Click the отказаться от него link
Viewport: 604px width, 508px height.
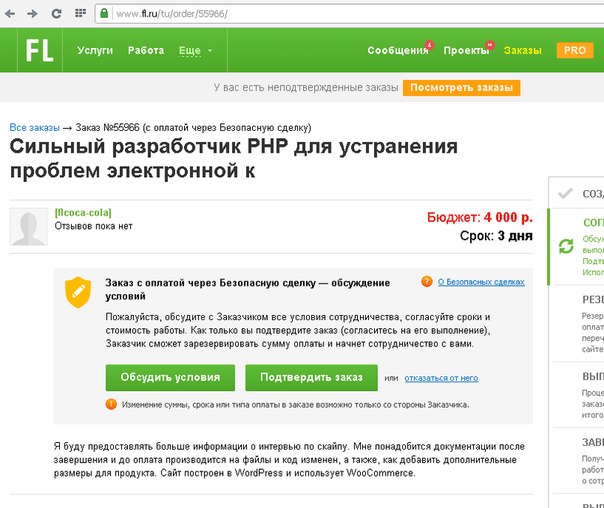[441, 378]
